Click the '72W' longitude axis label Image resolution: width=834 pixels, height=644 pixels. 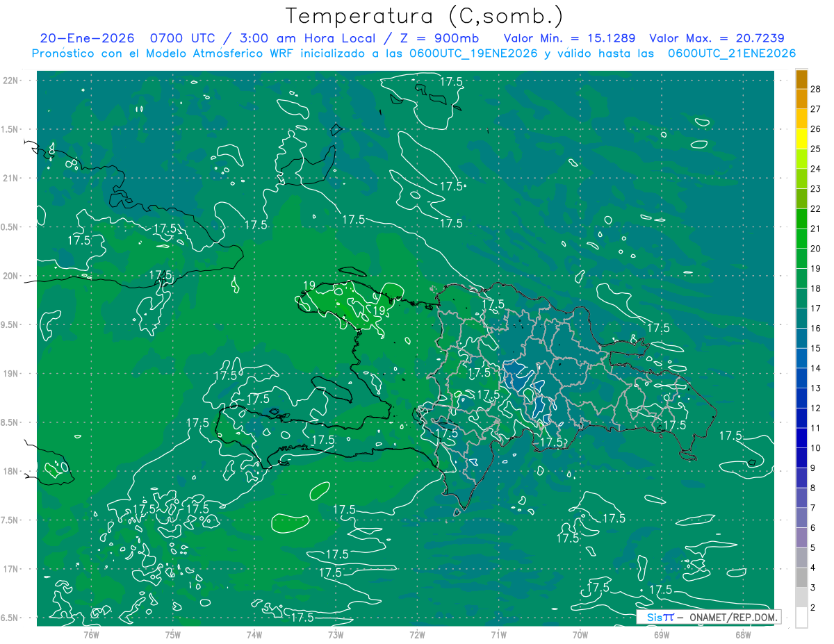tap(417, 634)
